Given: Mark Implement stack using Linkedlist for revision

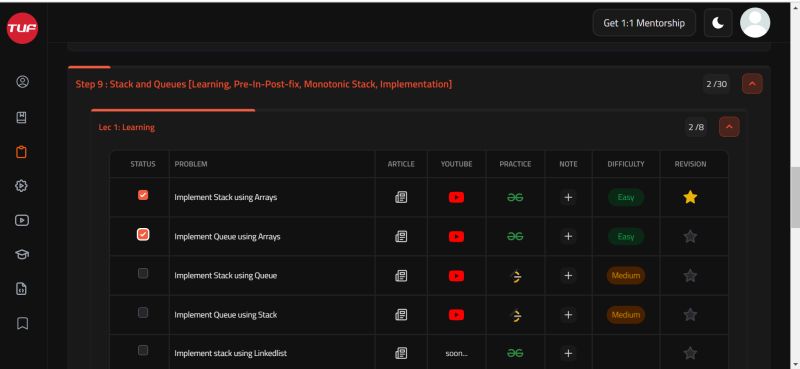Looking at the screenshot, I should tap(690, 353).
